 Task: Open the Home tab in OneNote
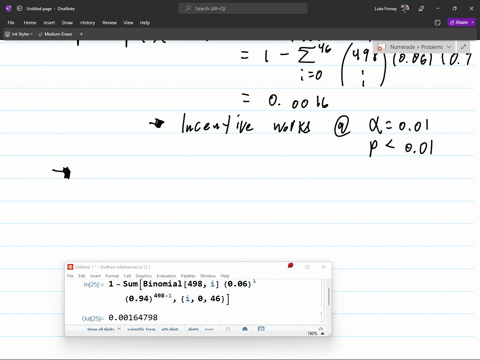pos(30,23)
